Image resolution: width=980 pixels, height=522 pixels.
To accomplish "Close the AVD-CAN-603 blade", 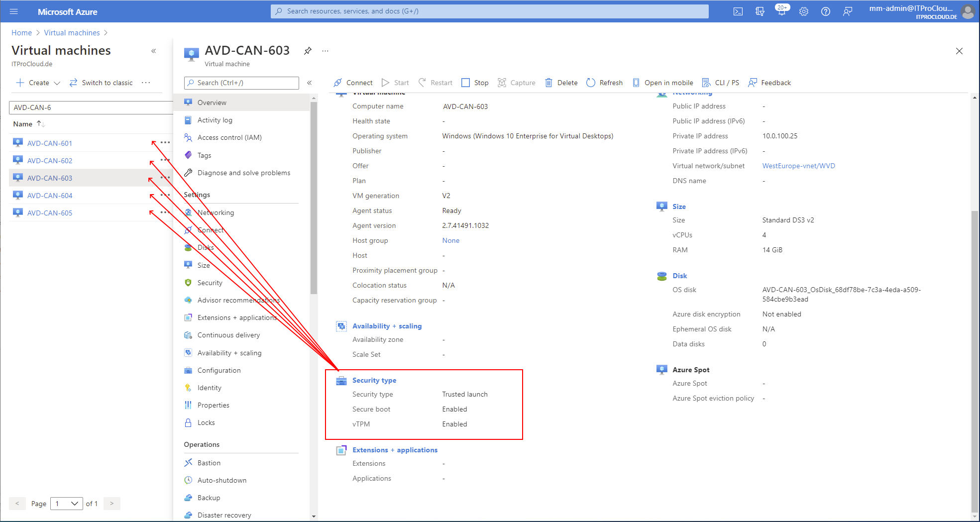I will click(x=959, y=51).
